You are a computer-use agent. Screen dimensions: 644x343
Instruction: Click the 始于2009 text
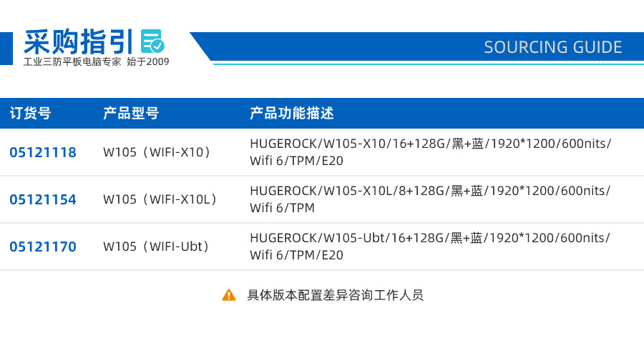(148, 62)
